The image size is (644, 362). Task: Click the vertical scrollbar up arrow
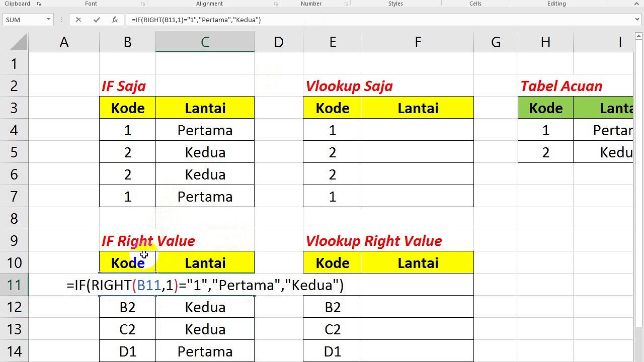[x=638, y=36]
